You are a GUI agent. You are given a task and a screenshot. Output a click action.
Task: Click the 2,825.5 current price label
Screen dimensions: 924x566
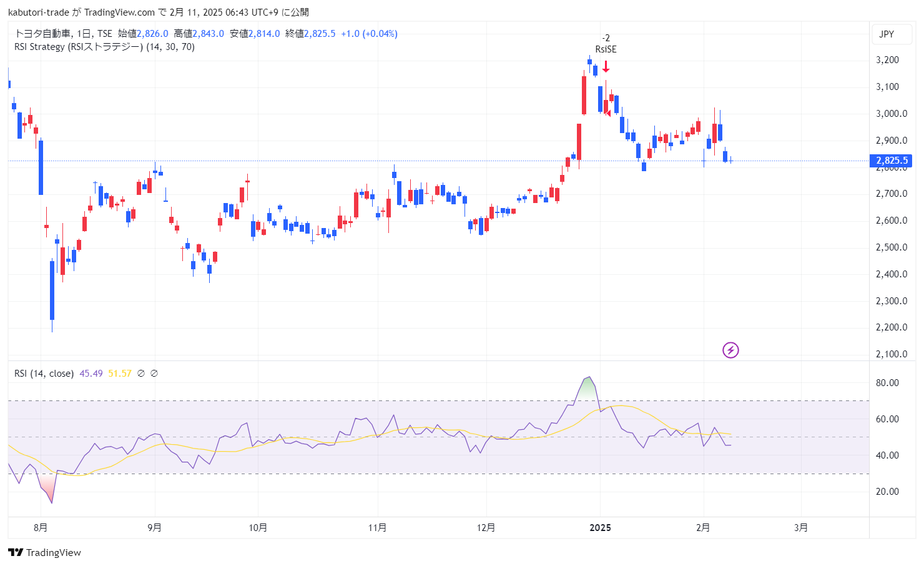coord(891,161)
